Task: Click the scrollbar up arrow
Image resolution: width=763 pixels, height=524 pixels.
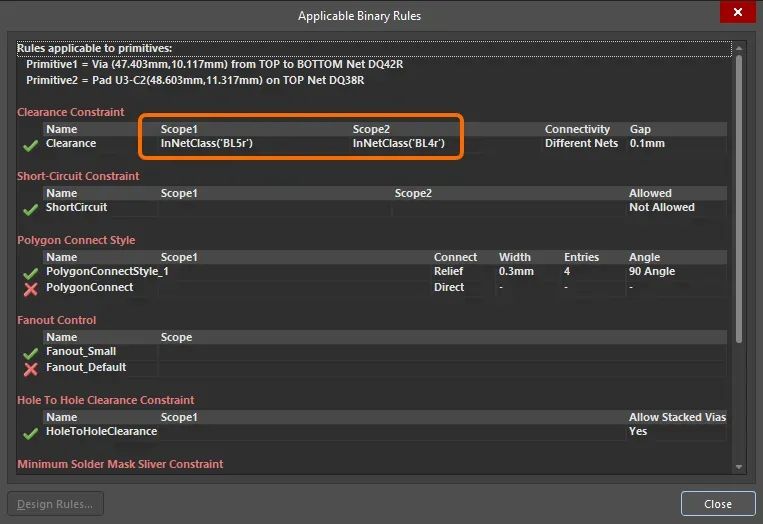Action: [x=739, y=48]
